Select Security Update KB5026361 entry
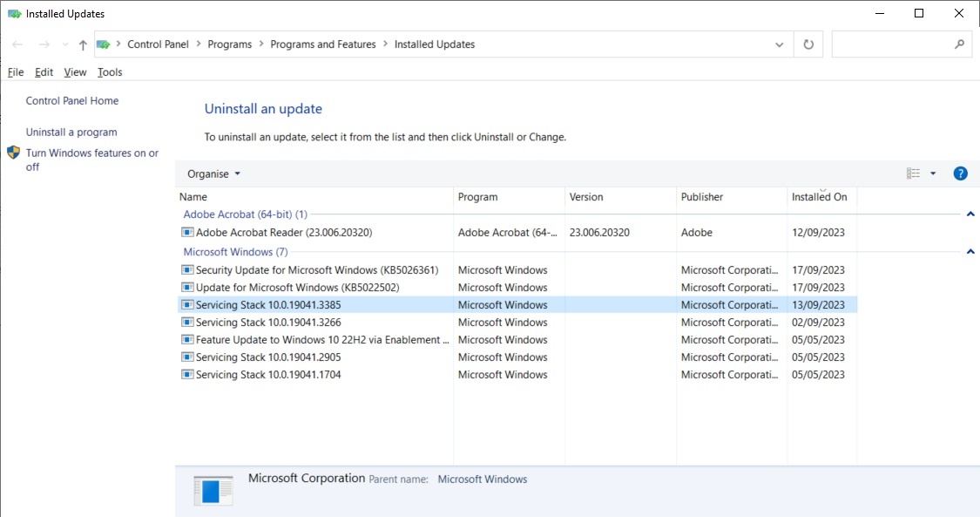The height and width of the screenshot is (517, 980). (316, 270)
